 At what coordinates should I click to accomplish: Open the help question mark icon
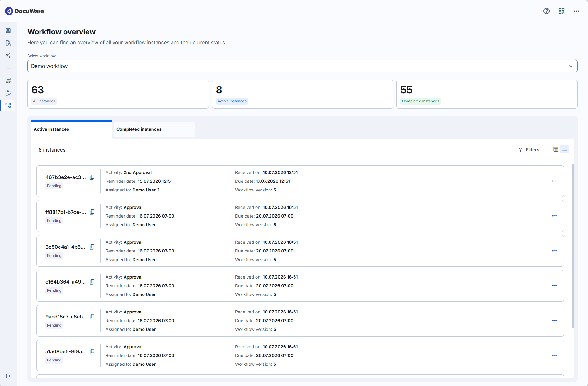pyautogui.click(x=547, y=11)
